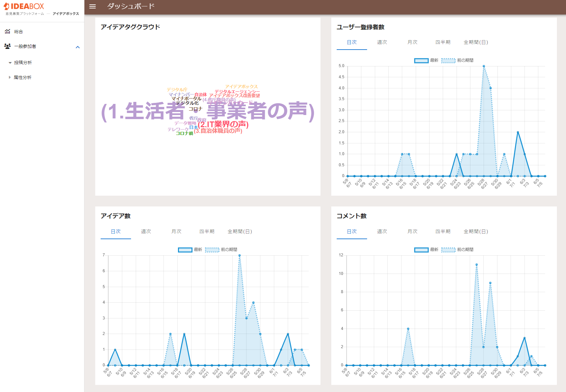The image size is (566, 392).
Task: Open 投稿分析 in the sidebar
Action: pos(23,63)
